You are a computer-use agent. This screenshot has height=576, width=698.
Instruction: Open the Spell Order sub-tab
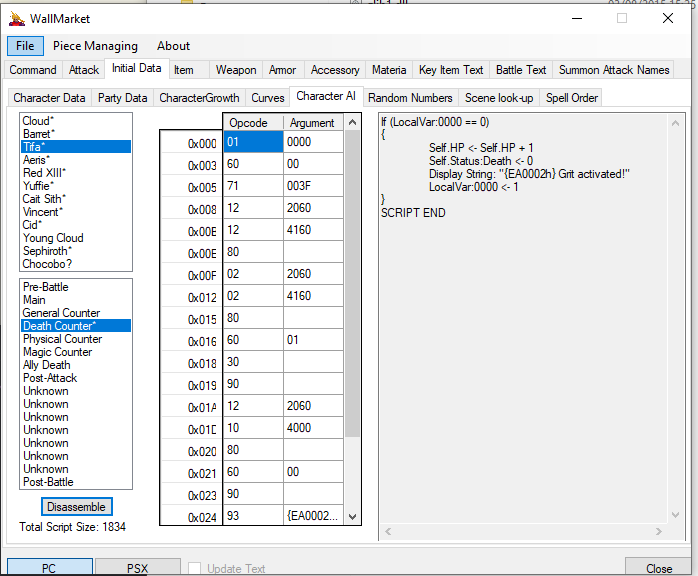pyautogui.click(x=572, y=97)
